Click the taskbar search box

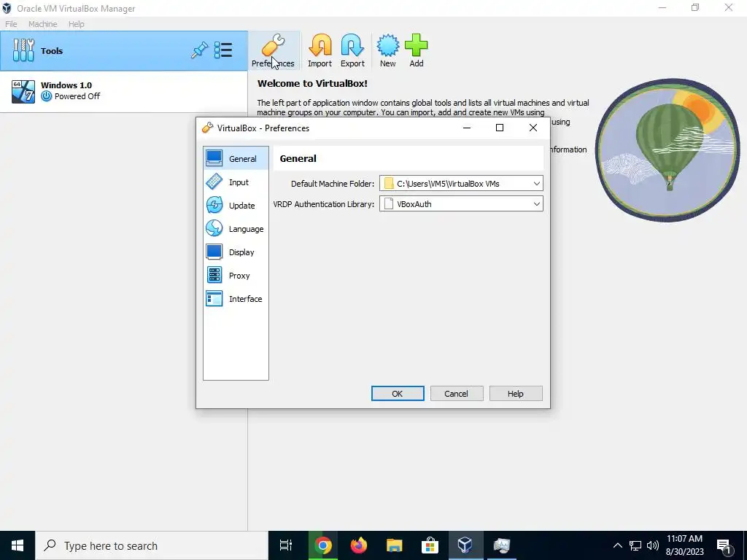tap(152, 545)
